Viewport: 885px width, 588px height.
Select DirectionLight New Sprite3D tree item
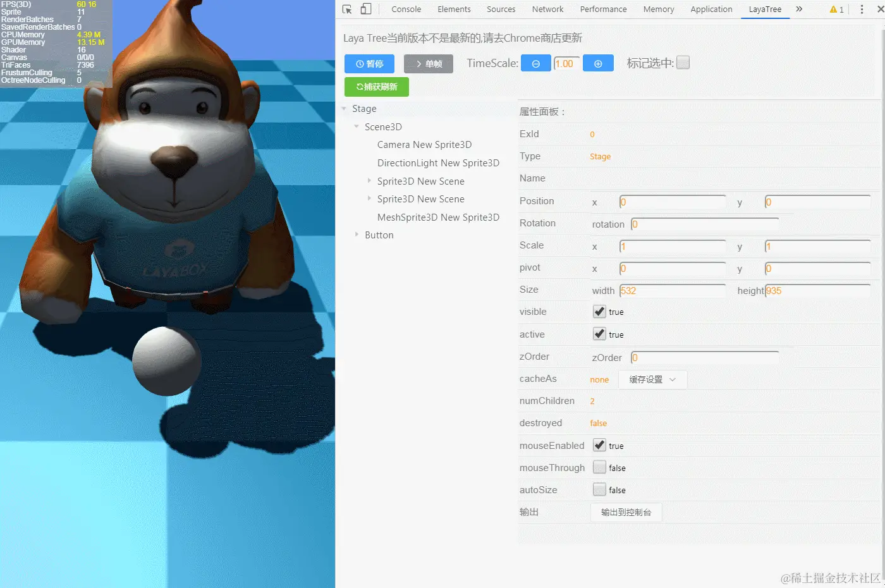438,163
